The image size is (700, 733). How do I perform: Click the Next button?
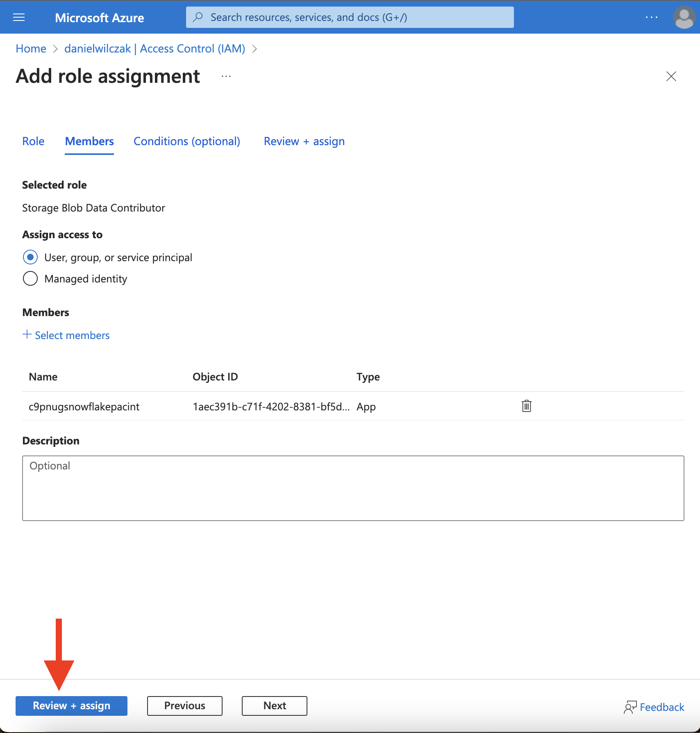click(x=275, y=706)
